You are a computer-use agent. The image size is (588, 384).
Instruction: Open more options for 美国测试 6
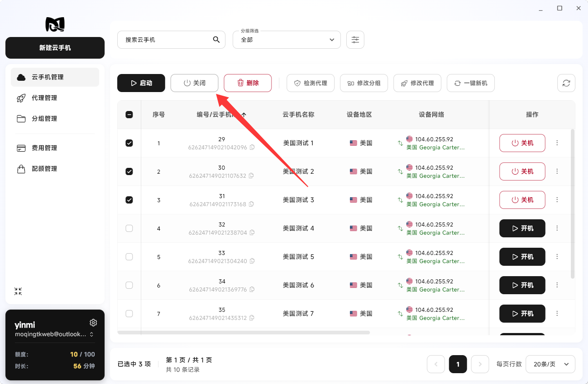[557, 285]
